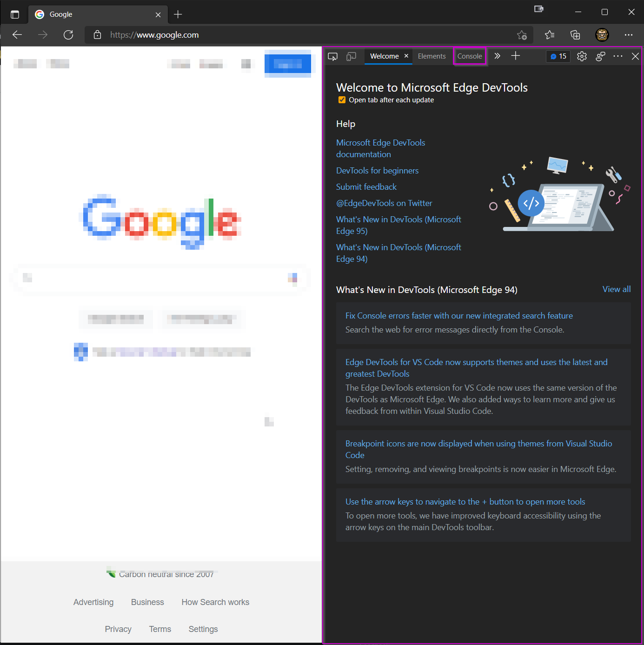This screenshot has width=644, height=645.
Task: Click the Inspect element tool icon
Action: pyautogui.click(x=332, y=56)
